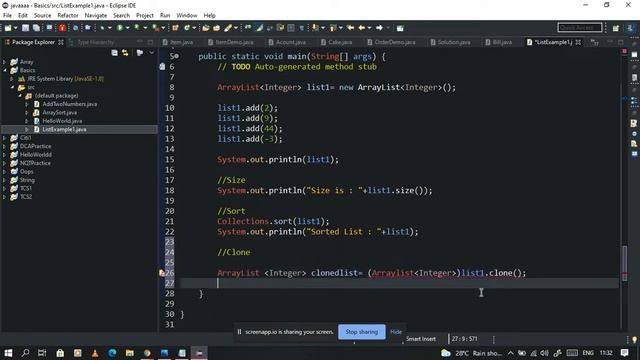Click the Open Task folder toolbar icon

pos(216,28)
